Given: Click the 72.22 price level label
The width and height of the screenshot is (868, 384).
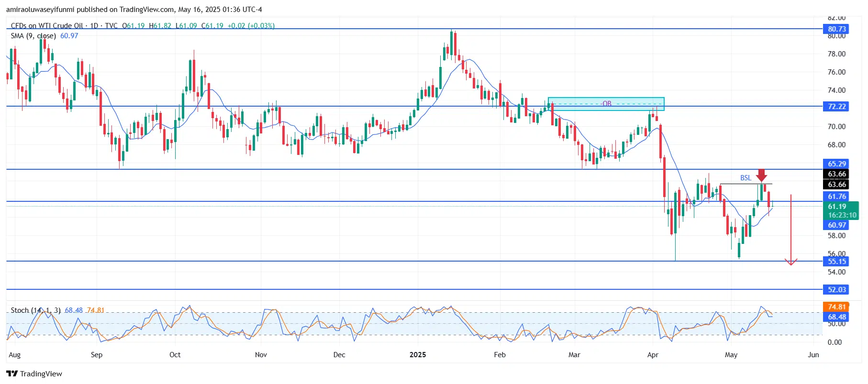Looking at the screenshot, I should [x=837, y=107].
